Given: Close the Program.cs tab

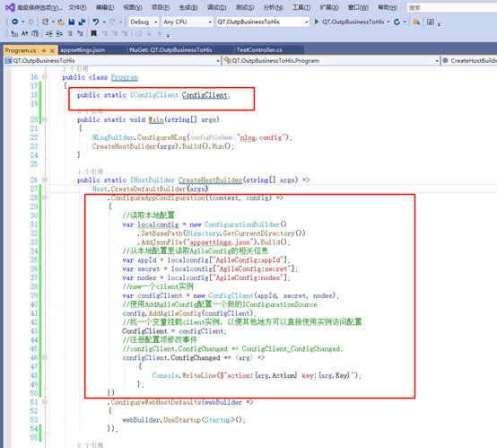Looking at the screenshot, I should pos(53,51).
